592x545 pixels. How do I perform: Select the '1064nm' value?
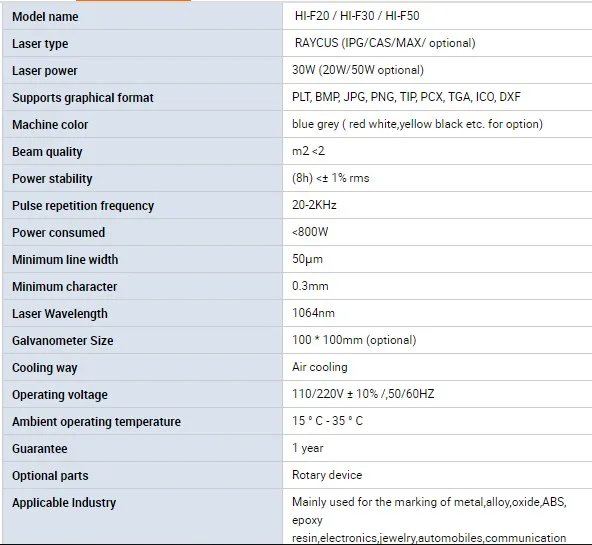[x=313, y=313]
